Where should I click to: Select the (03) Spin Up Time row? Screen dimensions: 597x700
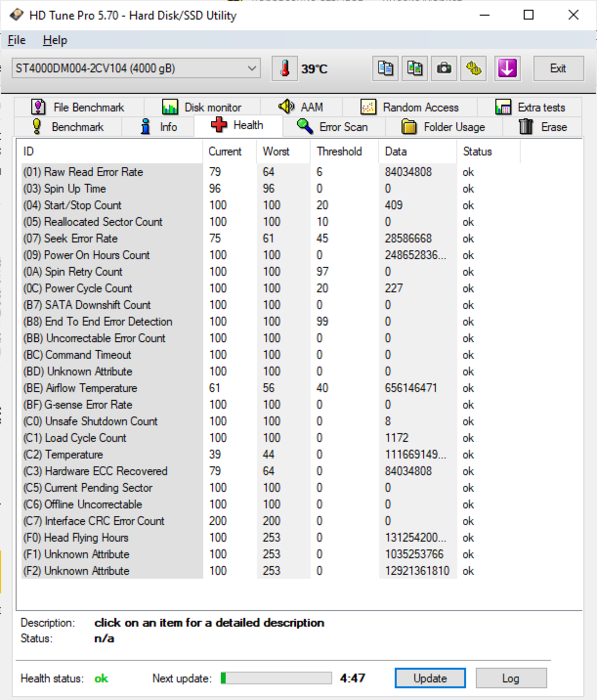click(x=271, y=188)
